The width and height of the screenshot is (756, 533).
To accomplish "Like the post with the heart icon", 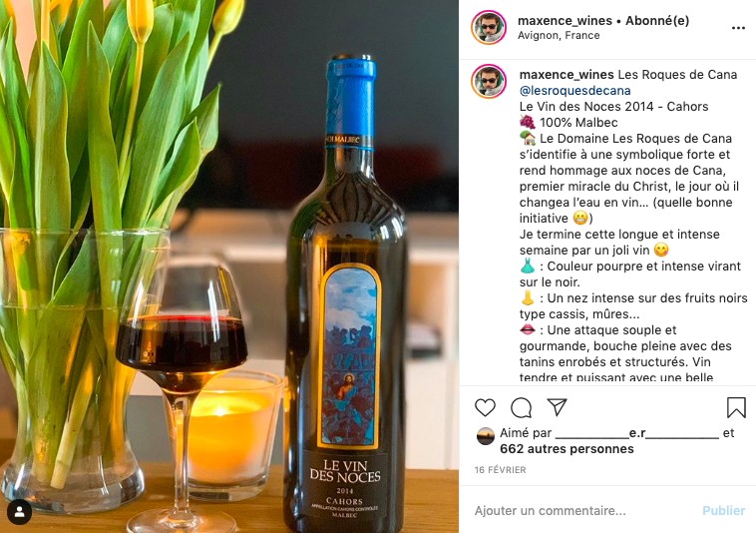I will click(x=485, y=407).
